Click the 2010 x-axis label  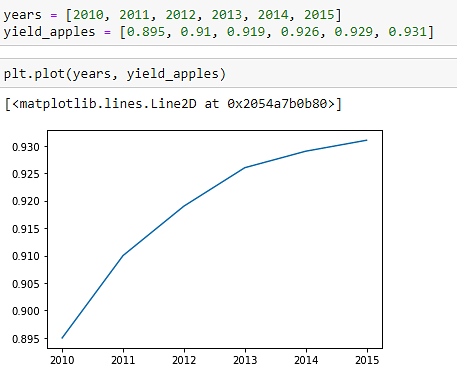tap(62, 360)
